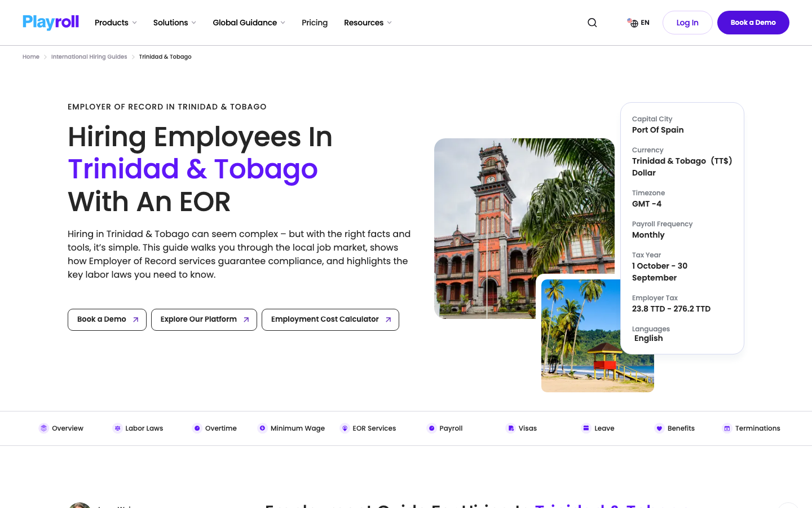
Task: Click the Labor Laws scales icon
Action: point(117,428)
